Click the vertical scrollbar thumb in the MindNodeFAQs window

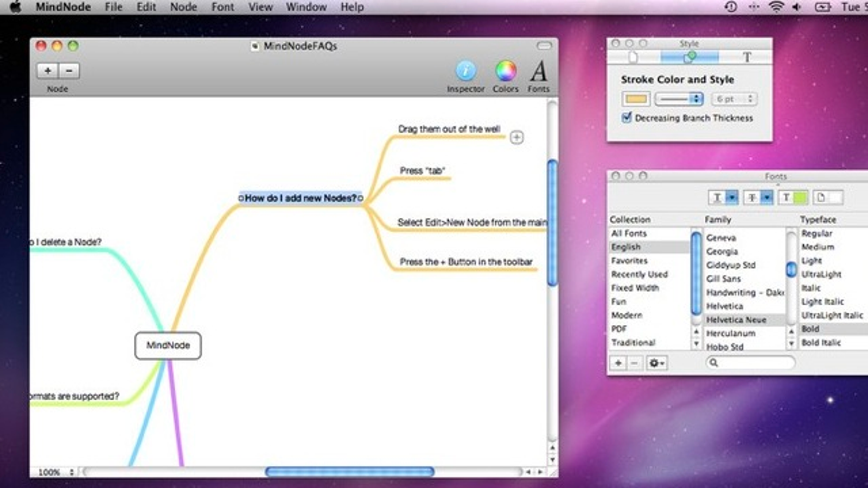click(x=552, y=222)
